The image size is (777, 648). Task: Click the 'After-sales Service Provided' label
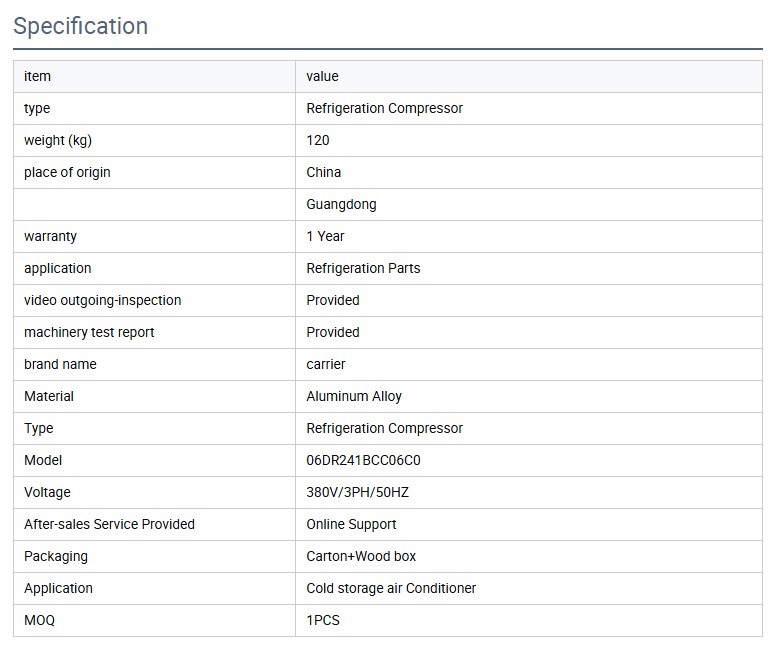coord(109,524)
